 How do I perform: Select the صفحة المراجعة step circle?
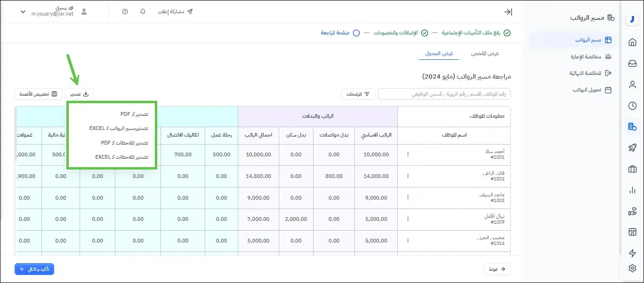[356, 33]
